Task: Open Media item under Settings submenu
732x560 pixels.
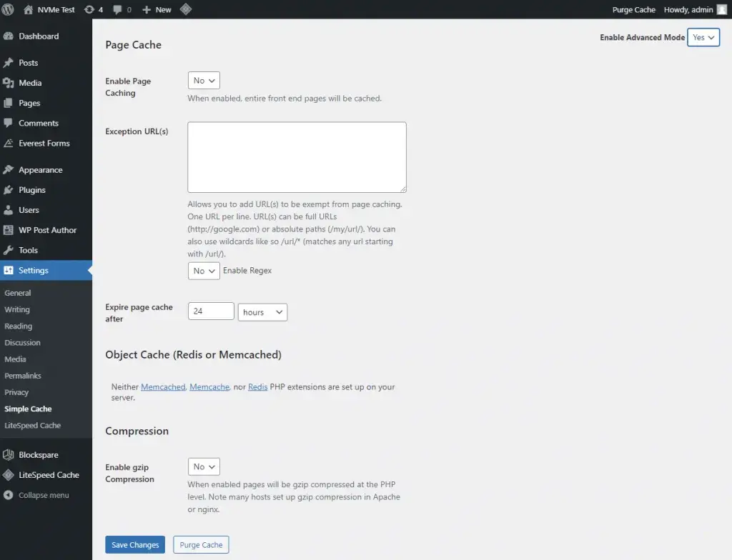Action: tap(15, 359)
